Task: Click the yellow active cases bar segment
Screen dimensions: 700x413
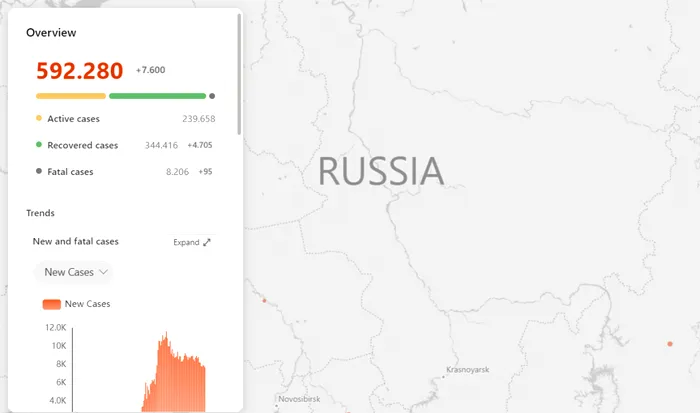Action: click(x=71, y=96)
